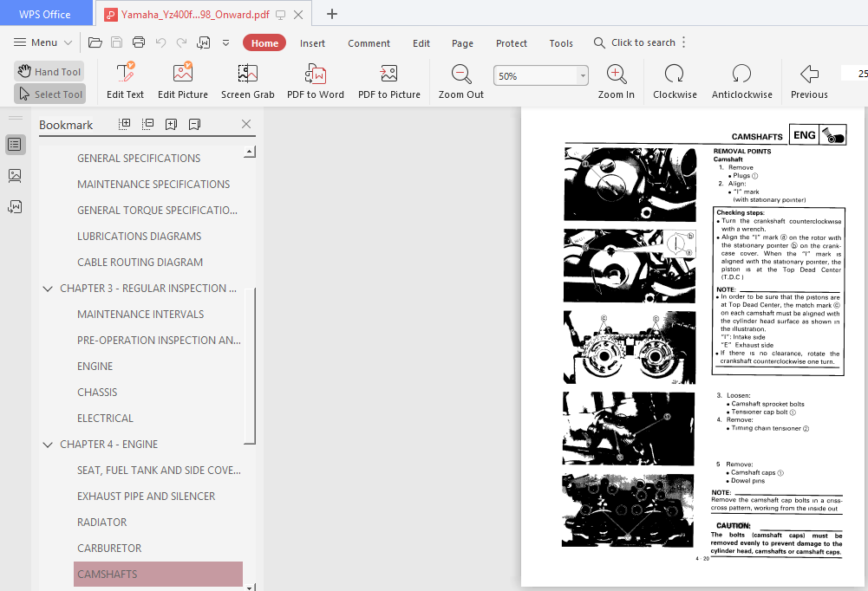
Task: Select the LUBRICATIONS DIAGRAMS bookmark
Action: [x=139, y=237]
